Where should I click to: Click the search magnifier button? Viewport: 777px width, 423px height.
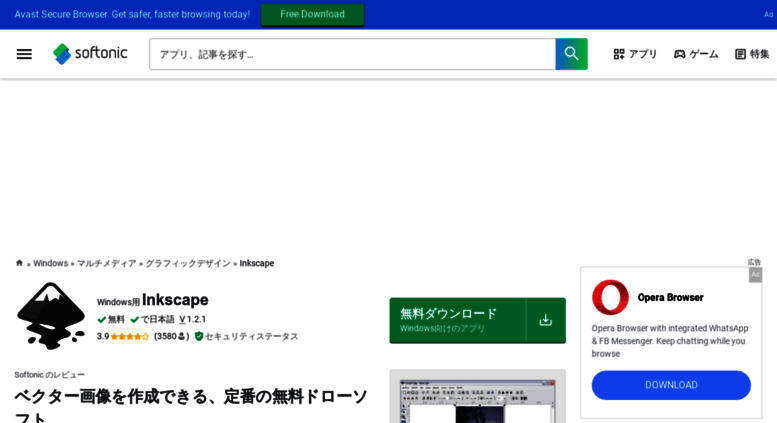(x=571, y=54)
